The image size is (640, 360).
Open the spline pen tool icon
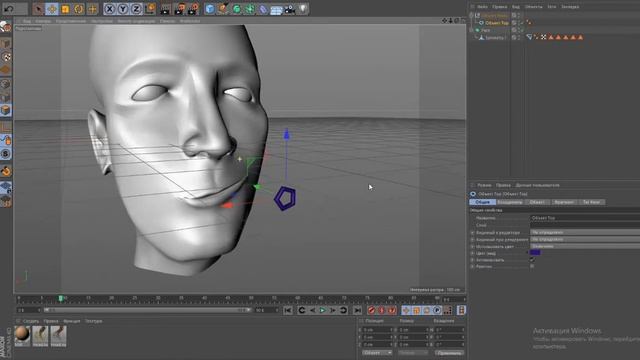pos(223,9)
